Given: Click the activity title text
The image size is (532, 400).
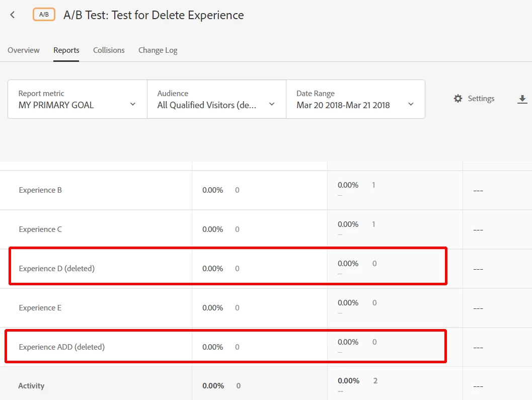Looking at the screenshot, I should tap(154, 15).
